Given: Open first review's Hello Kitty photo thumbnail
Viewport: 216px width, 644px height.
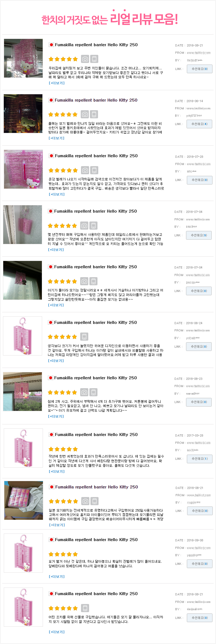Looking at the screenshot, I should point(23,58).
